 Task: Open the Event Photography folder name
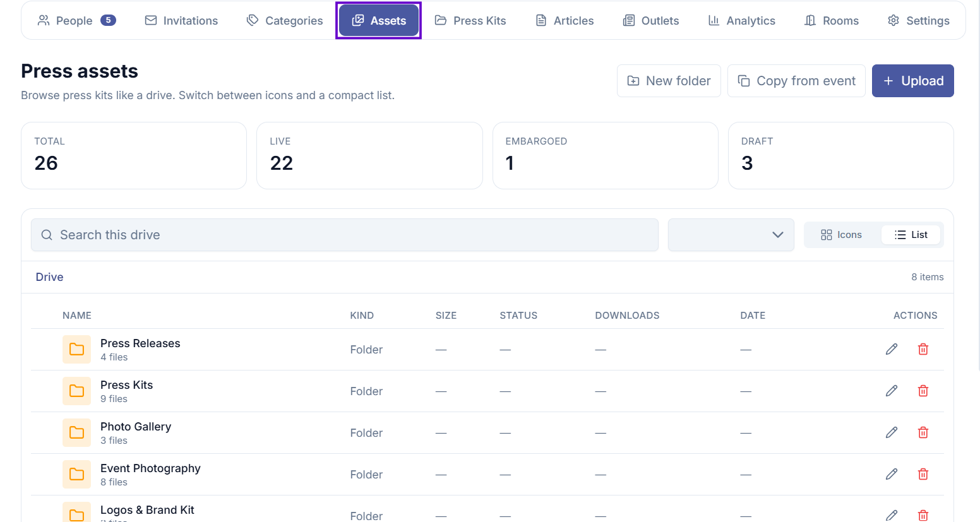pos(150,468)
